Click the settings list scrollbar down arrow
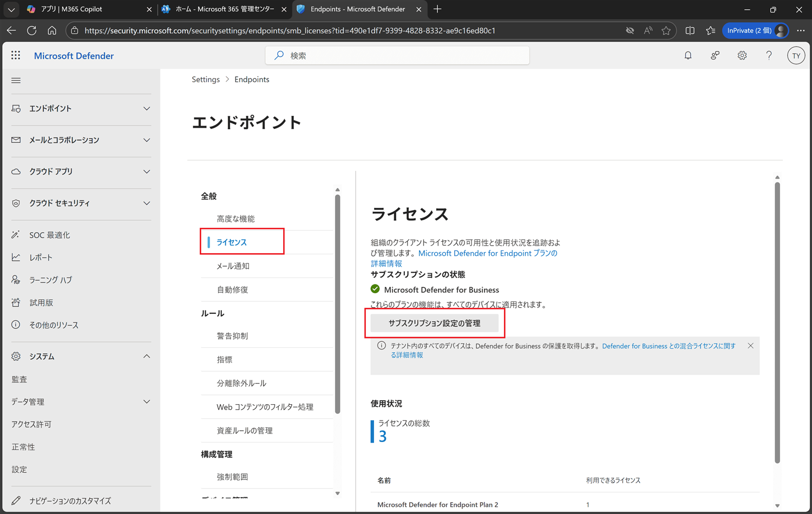Screen dimensions: 812x514 (337, 493)
